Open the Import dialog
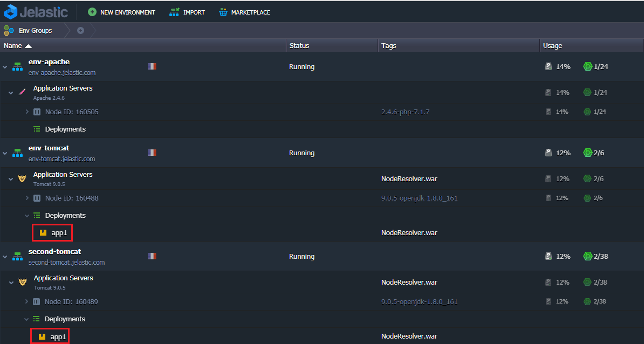The height and width of the screenshot is (344, 644). (187, 12)
